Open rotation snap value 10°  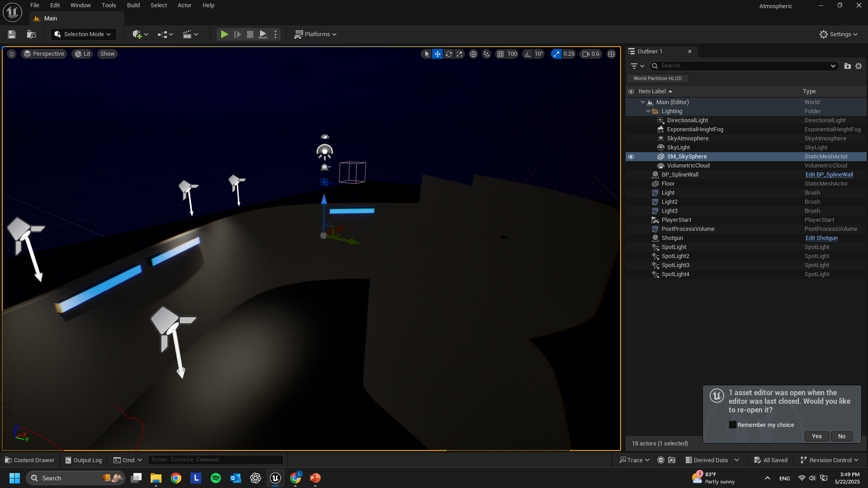[539, 54]
